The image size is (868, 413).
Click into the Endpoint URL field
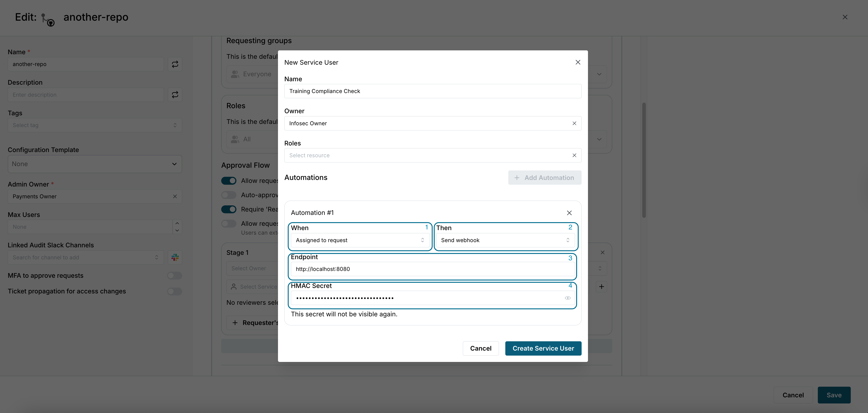(x=432, y=269)
